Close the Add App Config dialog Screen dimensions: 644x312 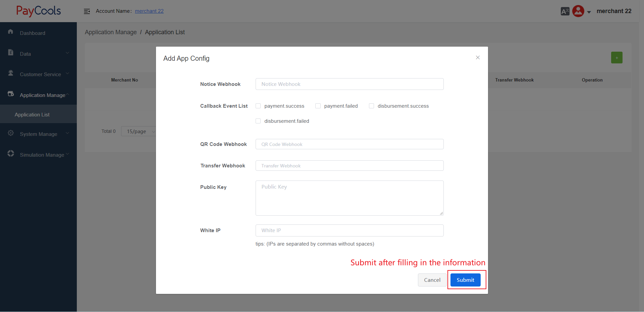478,58
